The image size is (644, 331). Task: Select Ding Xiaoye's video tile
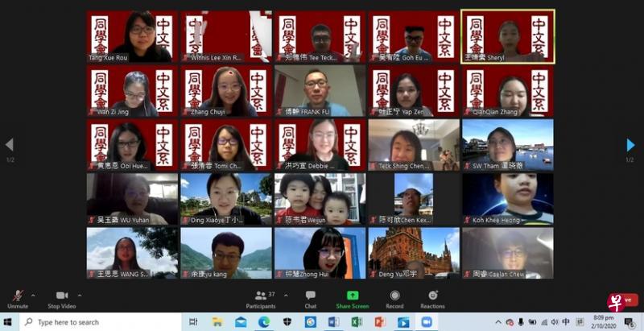point(226,199)
